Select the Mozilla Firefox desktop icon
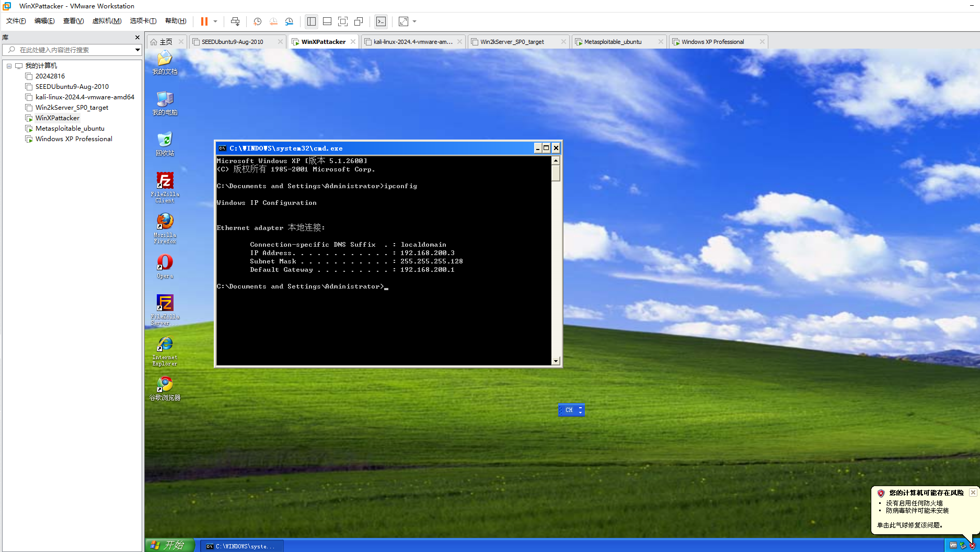Image resolution: width=980 pixels, height=552 pixels. pyautogui.click(x=165, y=228)
